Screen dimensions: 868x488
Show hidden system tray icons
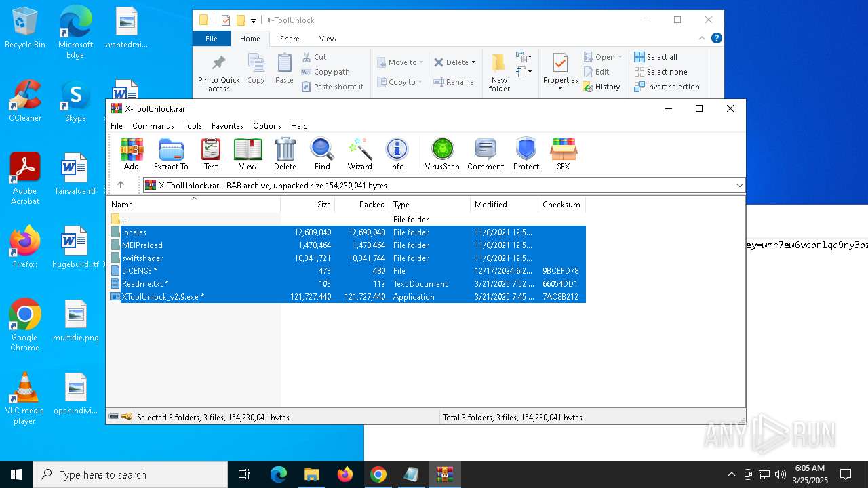click(731, 474)
